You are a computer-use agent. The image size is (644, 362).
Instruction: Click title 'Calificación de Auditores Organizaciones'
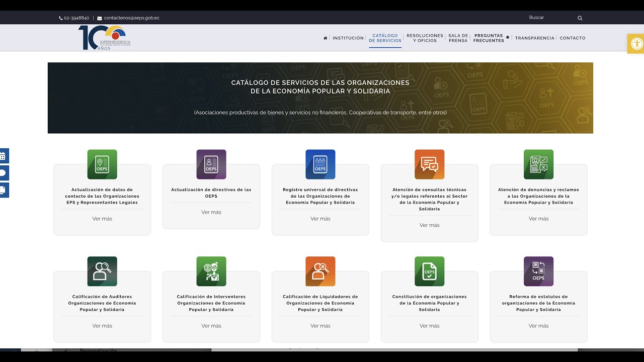pos(102,303)
